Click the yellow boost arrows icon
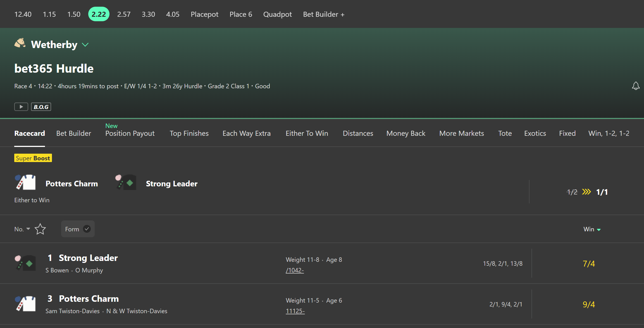 (x=586, y=192)
